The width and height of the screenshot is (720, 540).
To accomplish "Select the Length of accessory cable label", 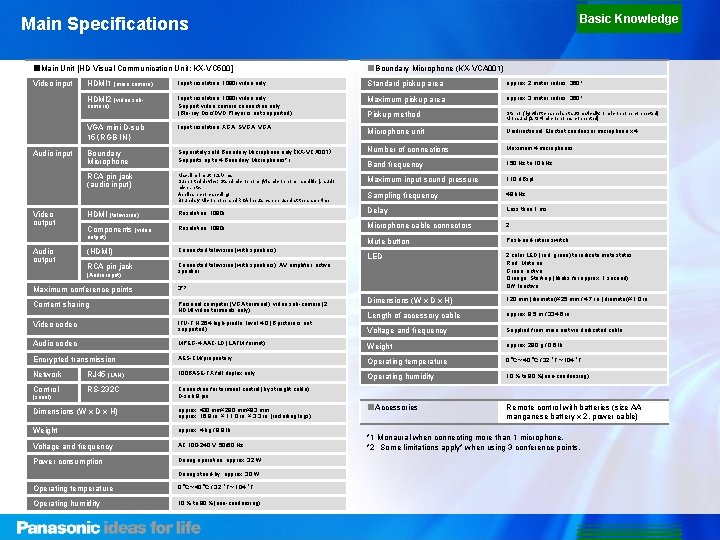I will 429,315.
